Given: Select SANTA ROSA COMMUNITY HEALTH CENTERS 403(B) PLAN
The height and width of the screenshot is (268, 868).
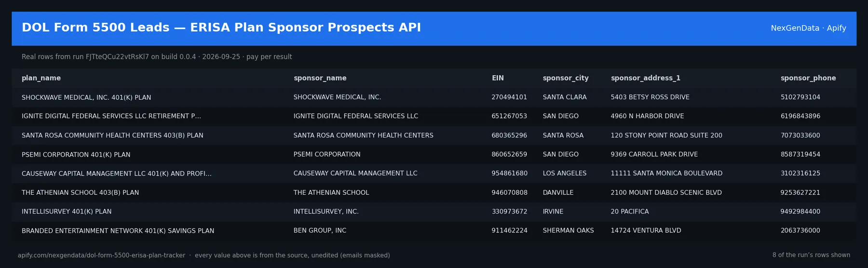Looking at the screenshot, I should tap(112, 135).
